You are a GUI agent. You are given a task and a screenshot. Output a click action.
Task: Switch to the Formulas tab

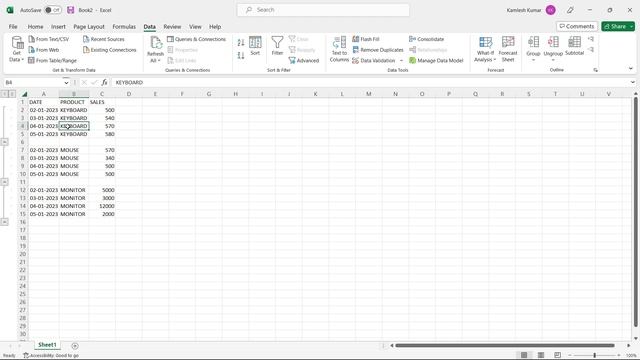tap(124, 27)
